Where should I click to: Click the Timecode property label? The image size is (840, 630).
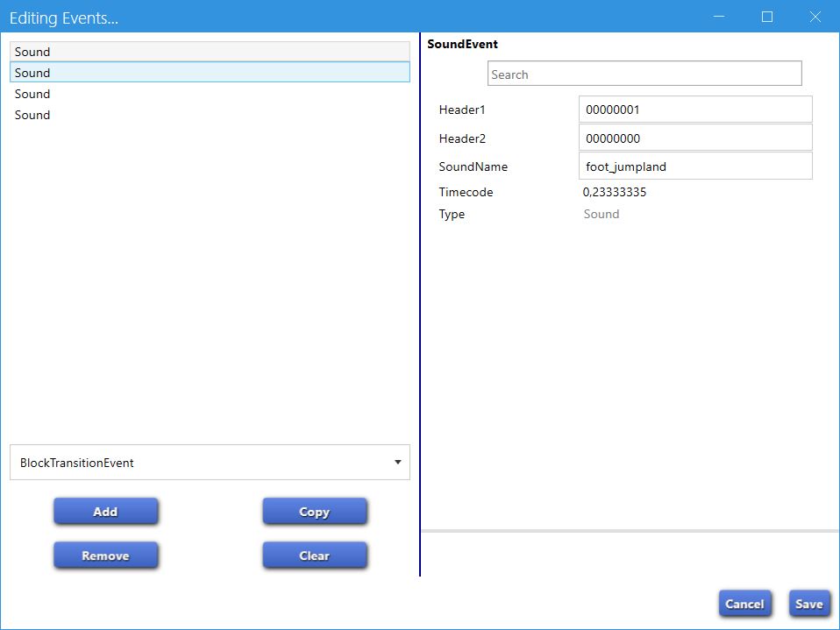click(x=466, y=192)
